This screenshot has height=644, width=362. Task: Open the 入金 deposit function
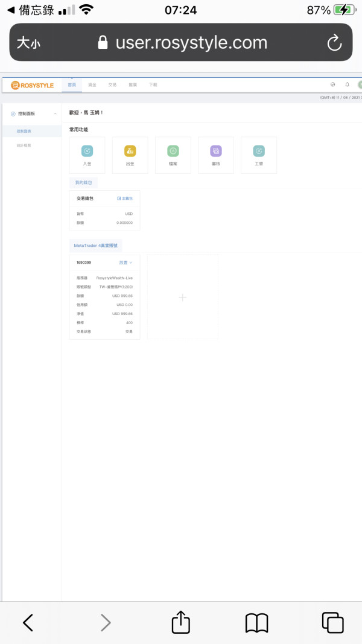click(87, 155)
